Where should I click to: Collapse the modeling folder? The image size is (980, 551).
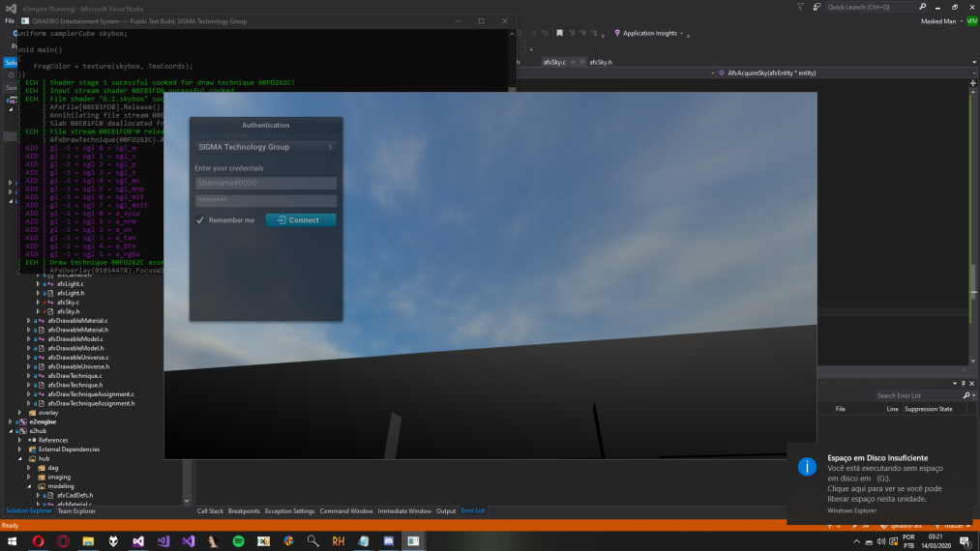pos(29,486)
